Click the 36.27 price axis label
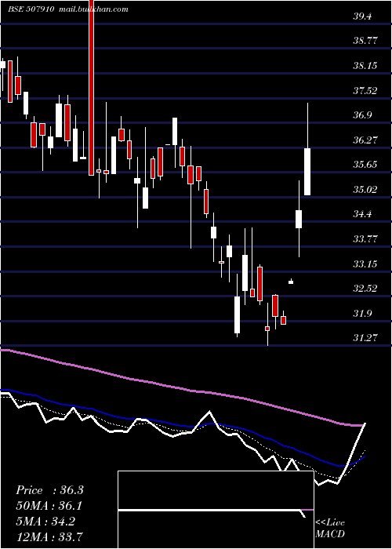 [365, 140]
